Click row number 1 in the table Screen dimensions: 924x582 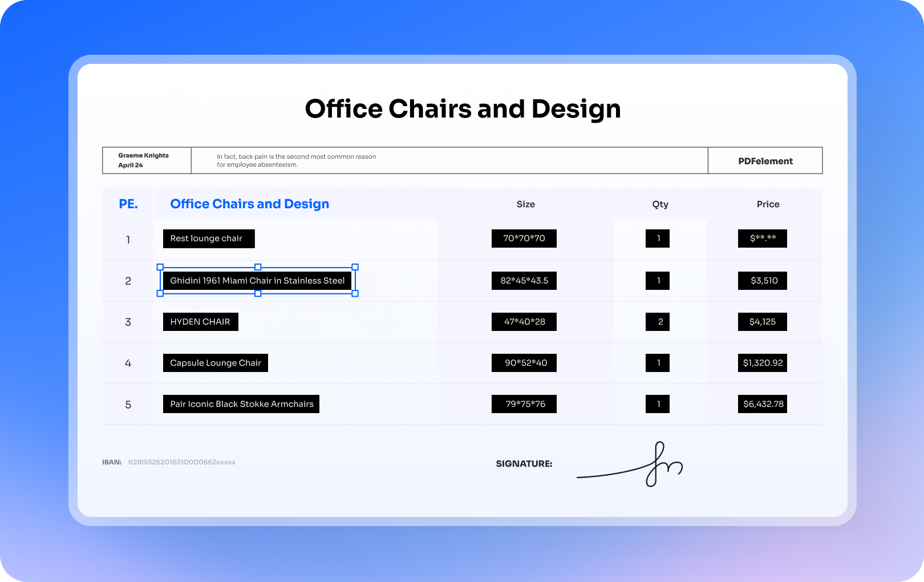pos(128,240)
